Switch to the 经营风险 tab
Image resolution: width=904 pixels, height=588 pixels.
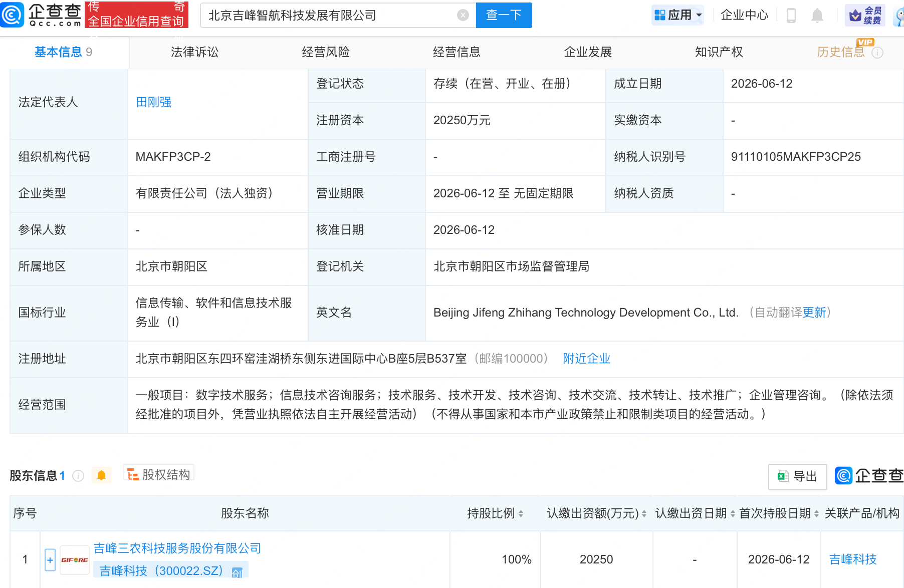[x=326, y=52]
